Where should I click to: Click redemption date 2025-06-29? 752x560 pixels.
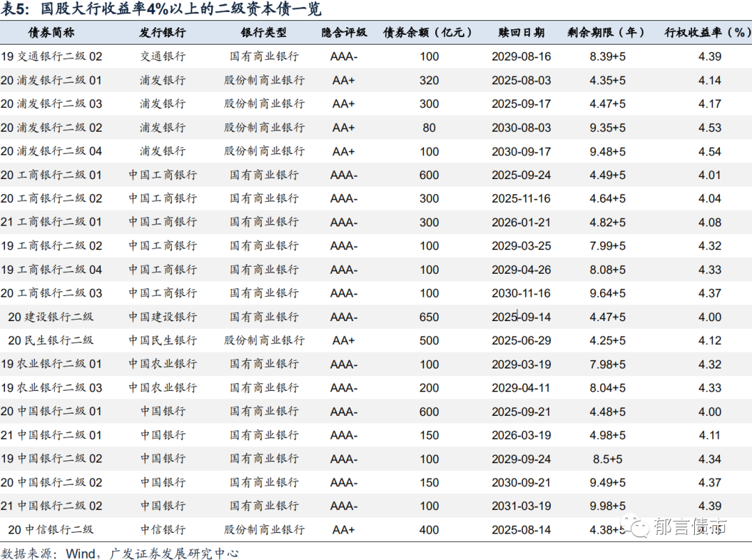coord(522,340)
